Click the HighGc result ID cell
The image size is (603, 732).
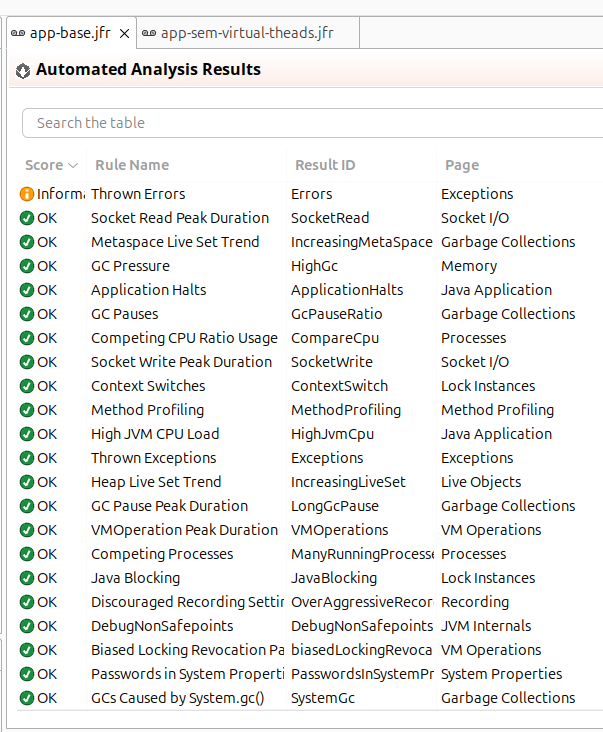pos(314,266)
